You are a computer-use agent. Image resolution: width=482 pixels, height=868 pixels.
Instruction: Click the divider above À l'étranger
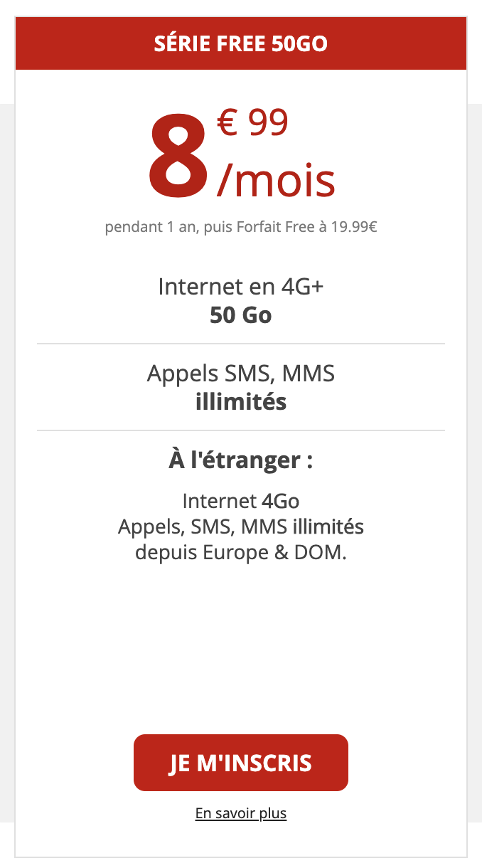(x=240, y=430)
